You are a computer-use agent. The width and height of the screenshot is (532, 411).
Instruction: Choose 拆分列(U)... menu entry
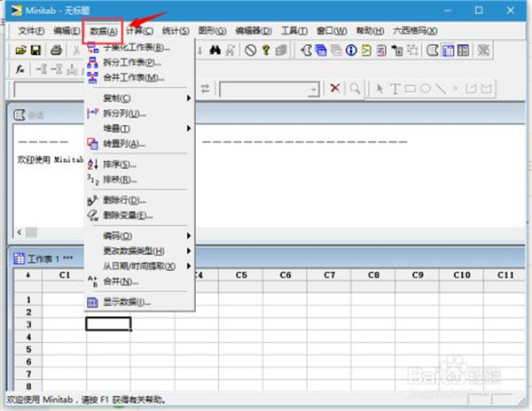[139, 113]
